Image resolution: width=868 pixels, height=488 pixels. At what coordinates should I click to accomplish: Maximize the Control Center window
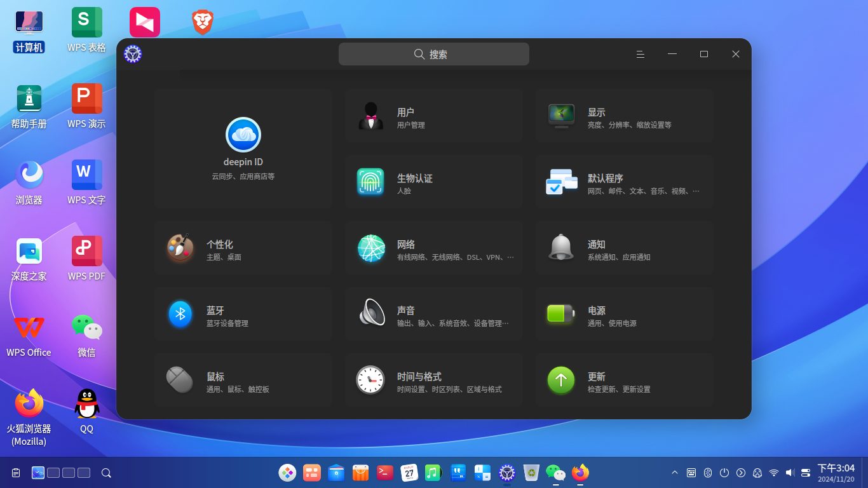click(704, 54)
